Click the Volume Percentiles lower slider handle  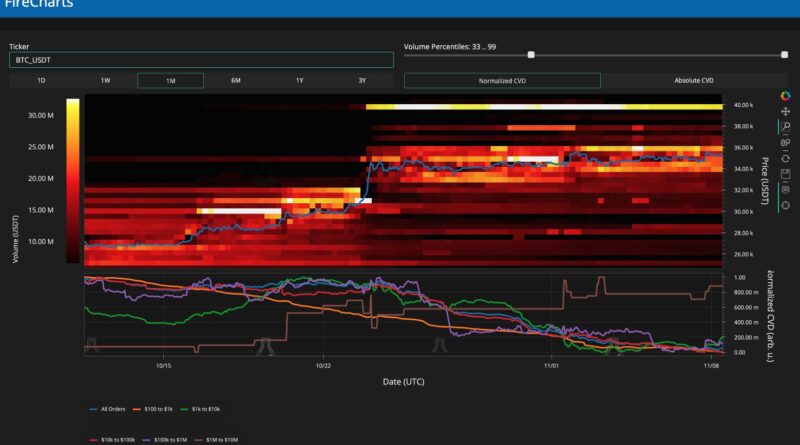pos(531,55)
